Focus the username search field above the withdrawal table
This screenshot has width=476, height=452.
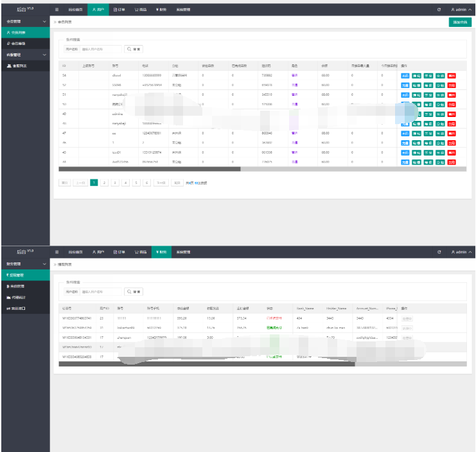101,292
